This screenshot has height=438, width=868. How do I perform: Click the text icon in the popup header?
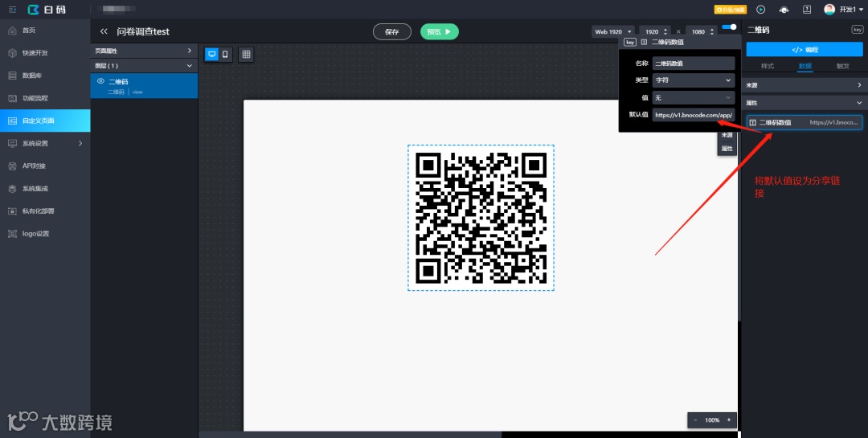pyautogui.click(x=644, y=42)
